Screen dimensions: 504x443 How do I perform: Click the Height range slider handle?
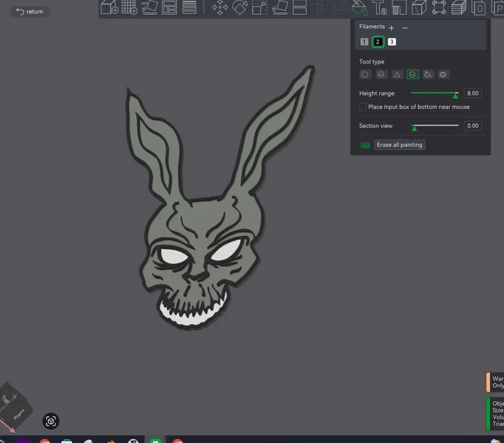click(455, 95)
